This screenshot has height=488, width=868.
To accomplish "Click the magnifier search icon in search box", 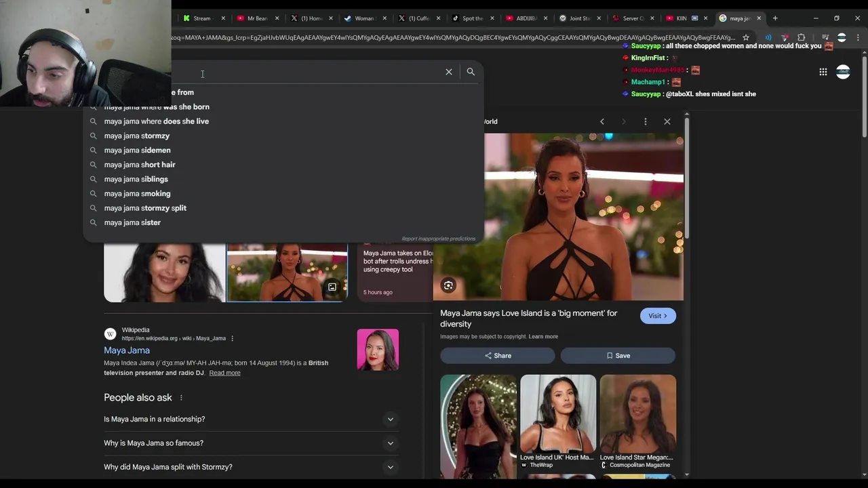I will pos(471,72).
